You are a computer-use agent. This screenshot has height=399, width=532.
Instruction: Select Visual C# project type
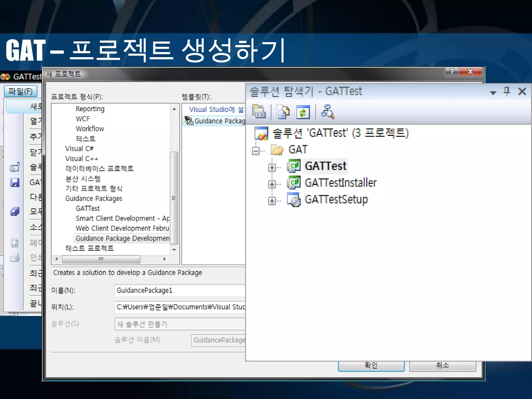(x=79, y=149)
